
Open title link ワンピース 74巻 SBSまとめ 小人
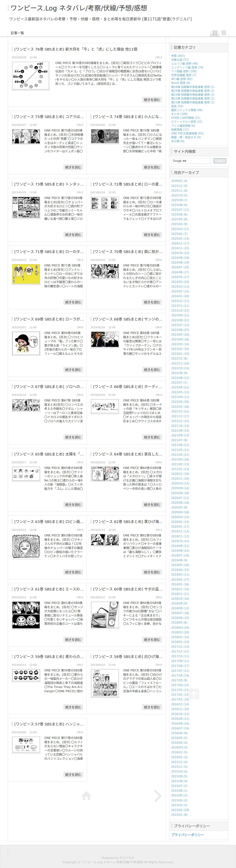pos(128,117)
